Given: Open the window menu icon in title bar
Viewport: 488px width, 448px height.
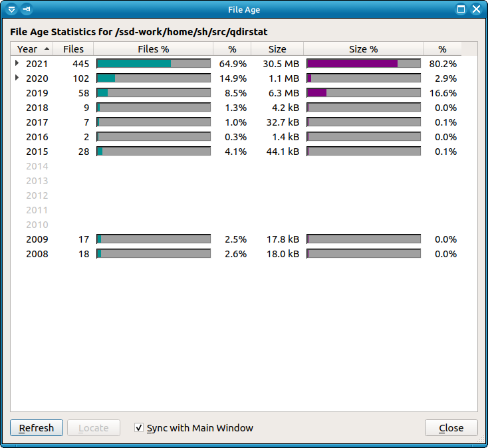Looking at the screenshot, I should click(x=11, y=9).
